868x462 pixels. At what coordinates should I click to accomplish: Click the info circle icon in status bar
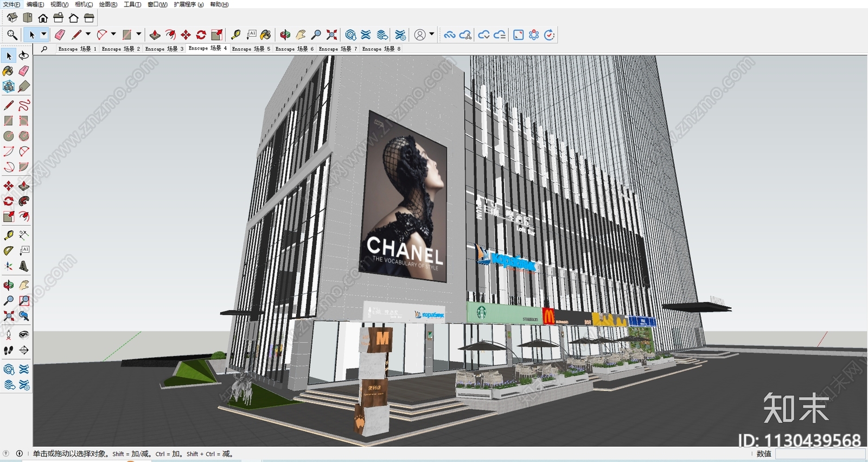pyautogui.click(x=20, y=453)
